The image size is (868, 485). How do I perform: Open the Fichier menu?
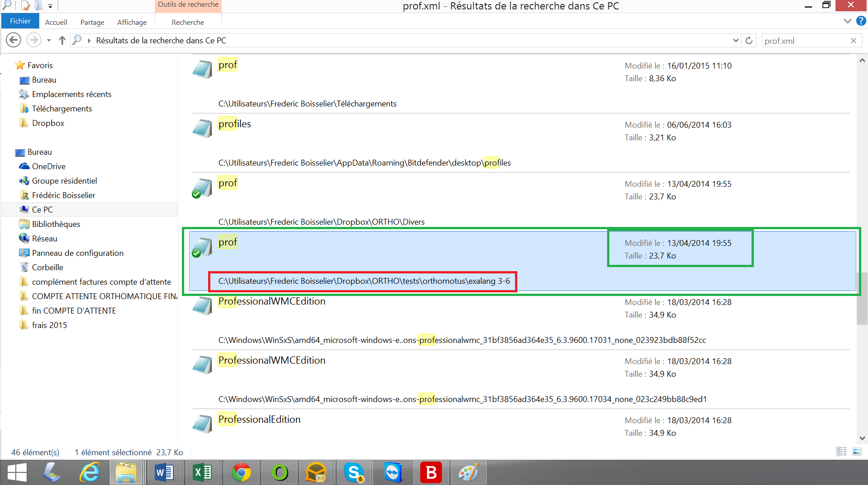click(20, 21)
